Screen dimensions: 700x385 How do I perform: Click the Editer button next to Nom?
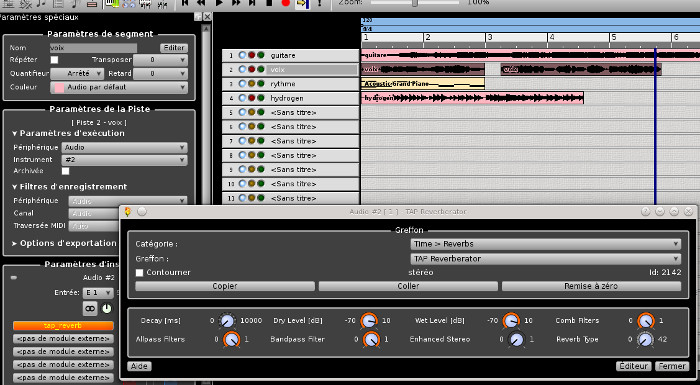174,48
